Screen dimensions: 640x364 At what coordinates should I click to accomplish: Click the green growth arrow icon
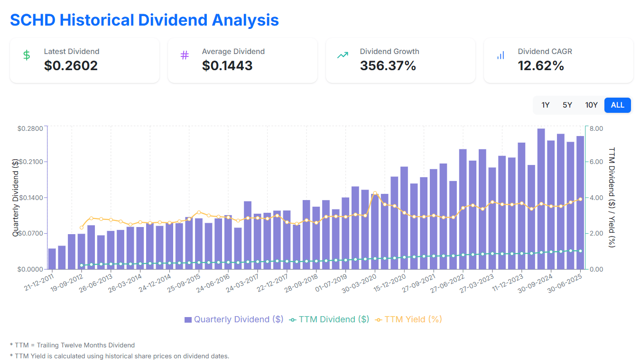coord(342,55)
